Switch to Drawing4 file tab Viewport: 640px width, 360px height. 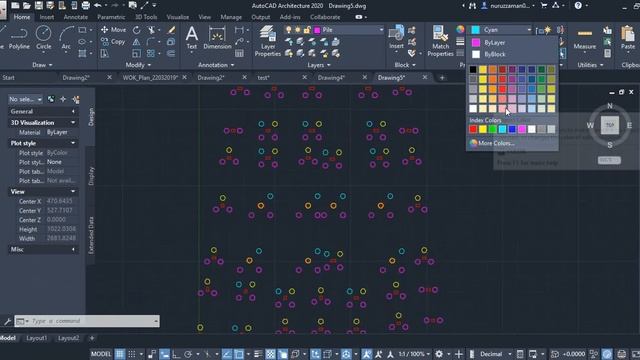pyautogui.click(x=331, y=78)
